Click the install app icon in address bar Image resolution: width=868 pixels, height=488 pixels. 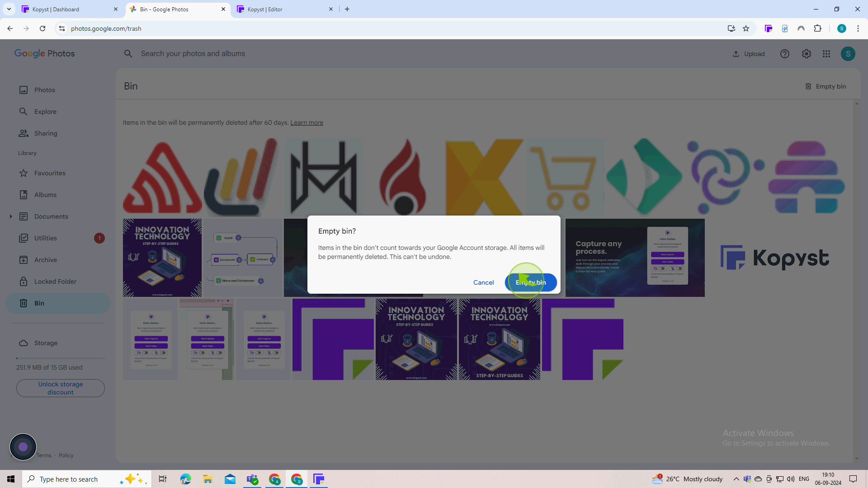click(x=731, y=28)
